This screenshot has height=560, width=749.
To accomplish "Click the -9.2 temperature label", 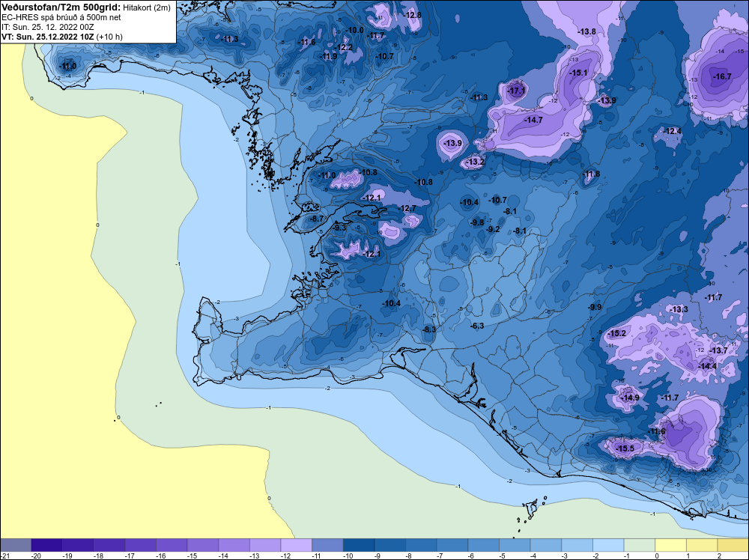I will 493,229.
